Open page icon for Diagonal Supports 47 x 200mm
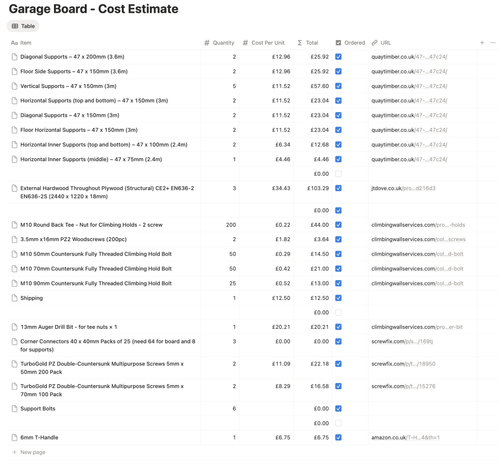Screen dimensions: 500x464 pos(14,57)
